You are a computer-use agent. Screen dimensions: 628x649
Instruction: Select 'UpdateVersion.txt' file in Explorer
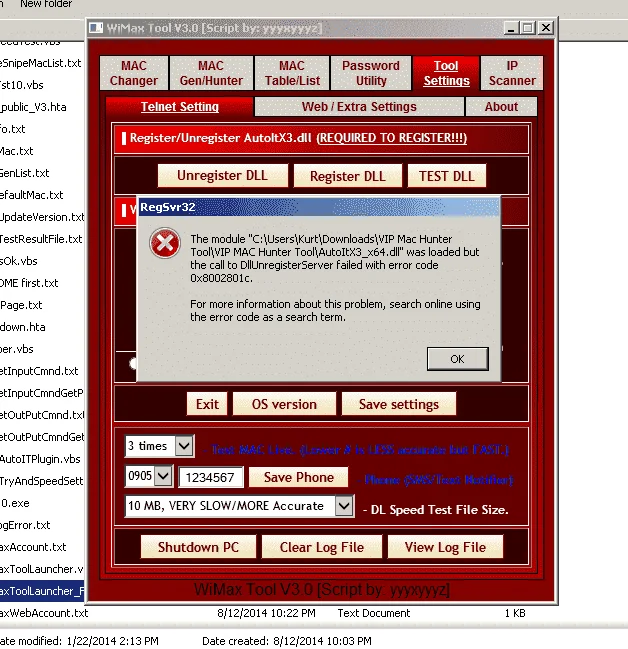42,217
